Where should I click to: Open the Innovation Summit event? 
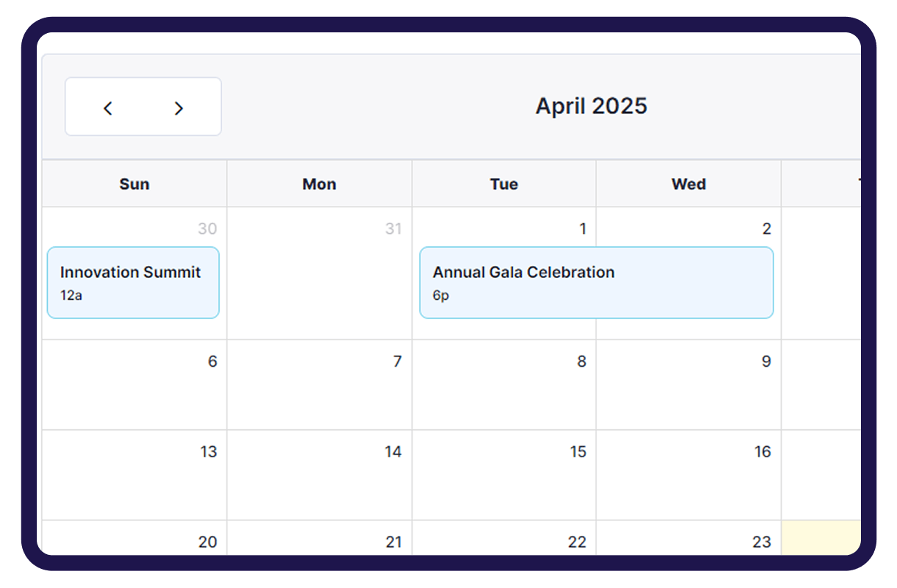pos(133,282)
